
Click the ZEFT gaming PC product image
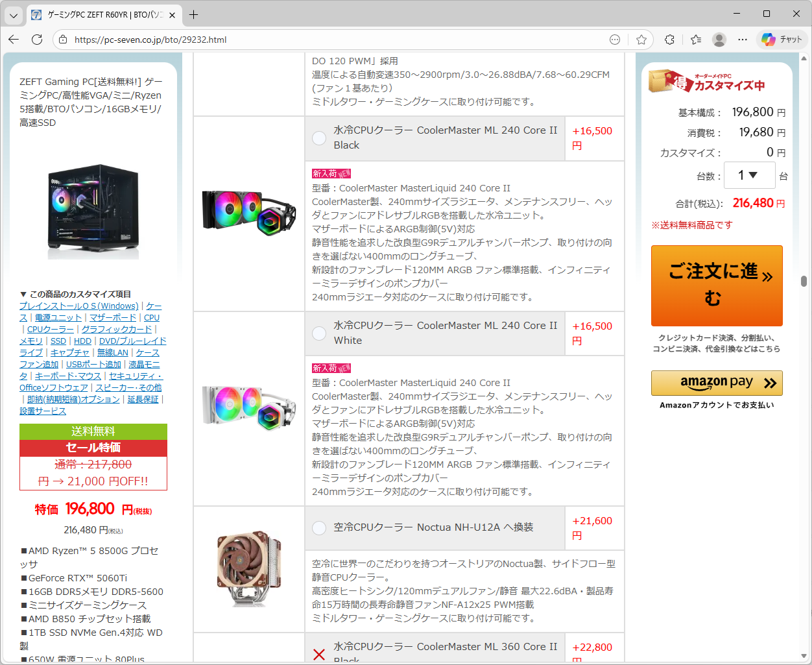93,211
